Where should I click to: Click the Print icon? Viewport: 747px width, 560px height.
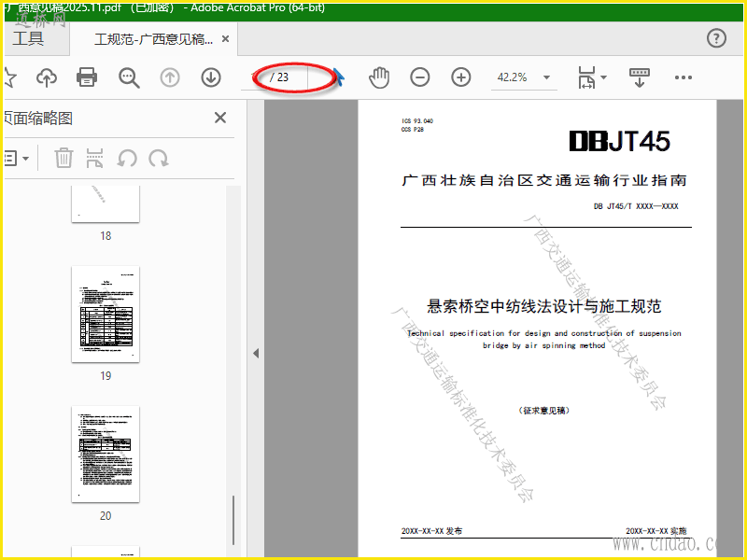[x=87, y=77]
